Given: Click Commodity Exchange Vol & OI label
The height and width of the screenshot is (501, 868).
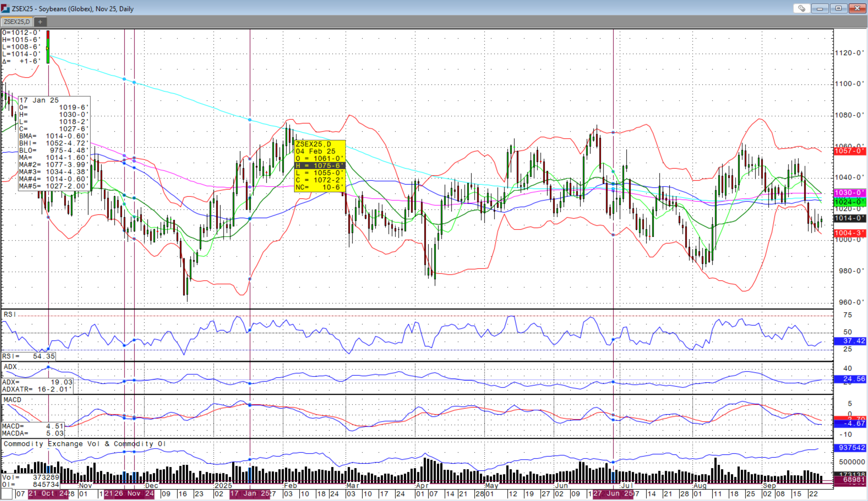Looking at the screenshot, I should pos(84,444).
